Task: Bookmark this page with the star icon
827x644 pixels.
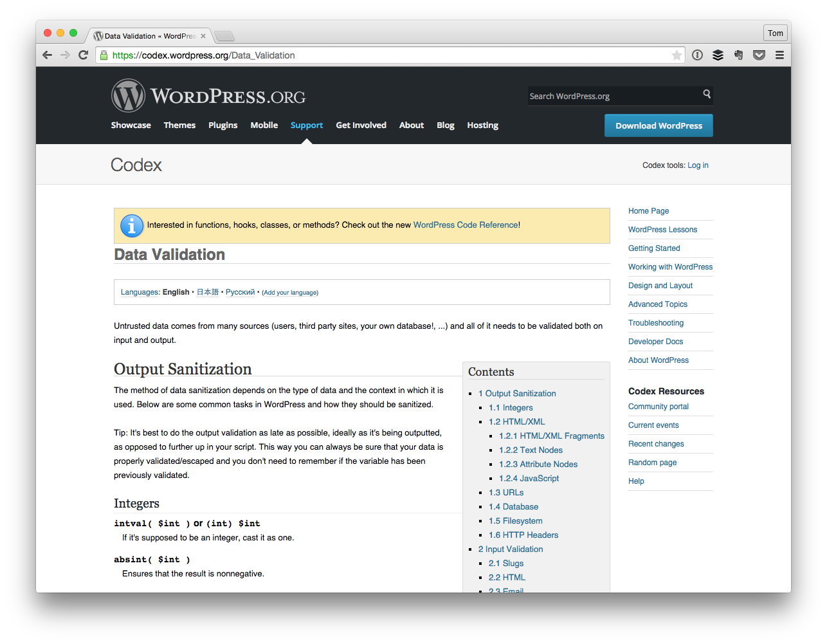Action: pos(677,55)
